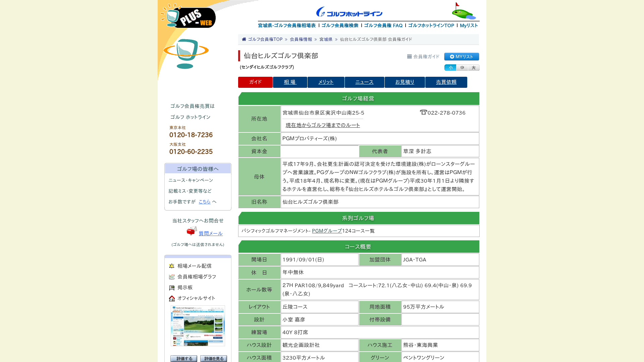Screen dimensions: 644x362
Task: Open the 掲示板 board icon
Action: pyautogui.click(x=172, y=288)
